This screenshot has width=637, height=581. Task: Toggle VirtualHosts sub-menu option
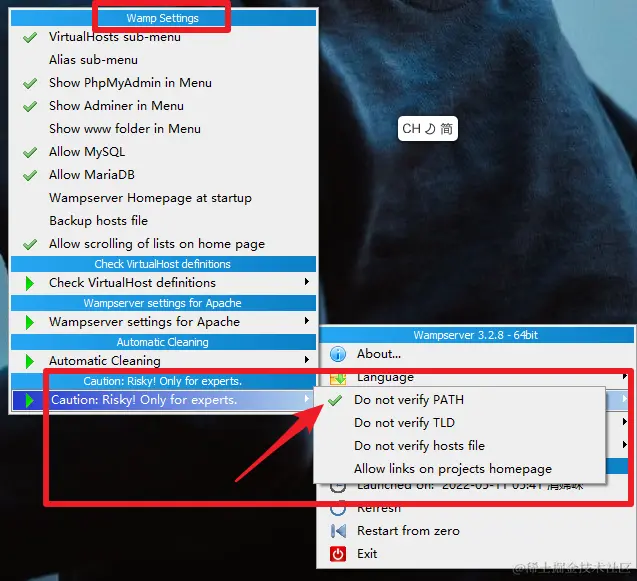[163, 37]
